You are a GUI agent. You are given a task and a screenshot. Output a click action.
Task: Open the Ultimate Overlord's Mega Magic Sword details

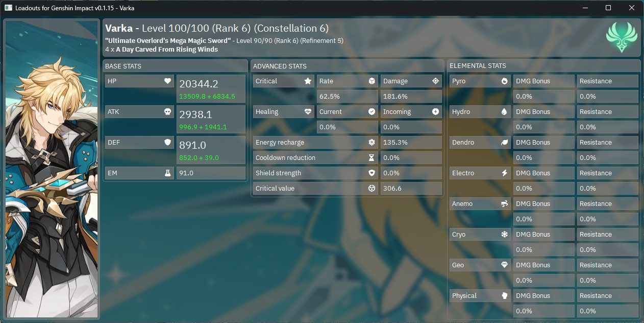click(x=168, y=40)
